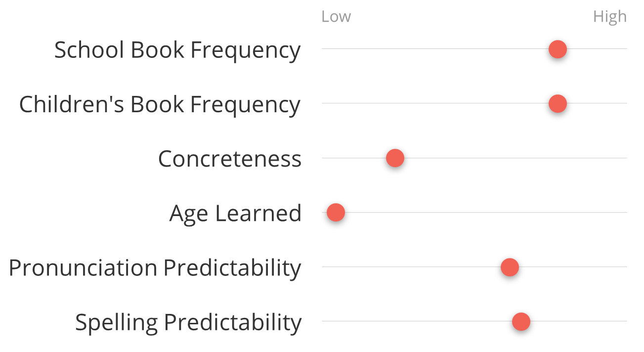The image size is (644, 352).
Task: Click the School Book Frequency slider dot
Action: [x=558, y=49]
